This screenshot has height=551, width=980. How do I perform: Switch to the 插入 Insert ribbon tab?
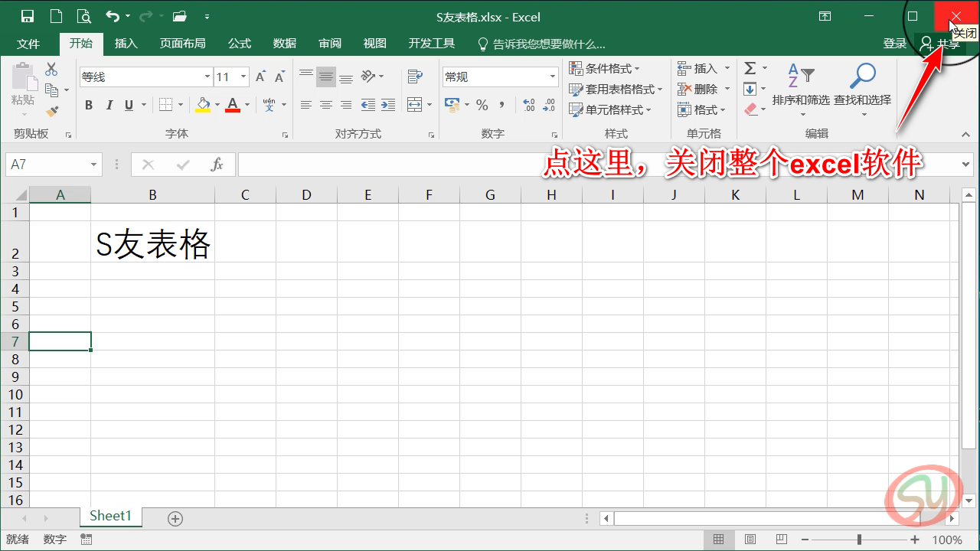(x=126, y=44)
